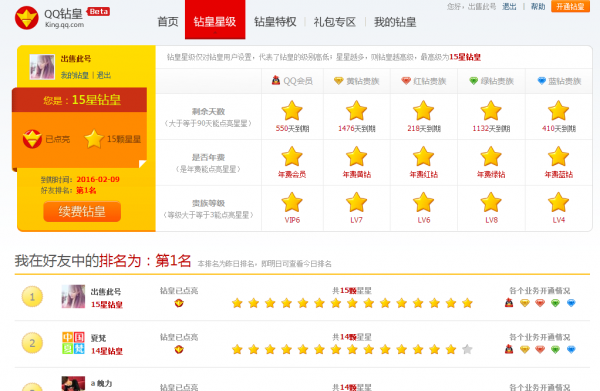Open the 首页 navigation tab
The image size is (600, 391).
[168, 22]
